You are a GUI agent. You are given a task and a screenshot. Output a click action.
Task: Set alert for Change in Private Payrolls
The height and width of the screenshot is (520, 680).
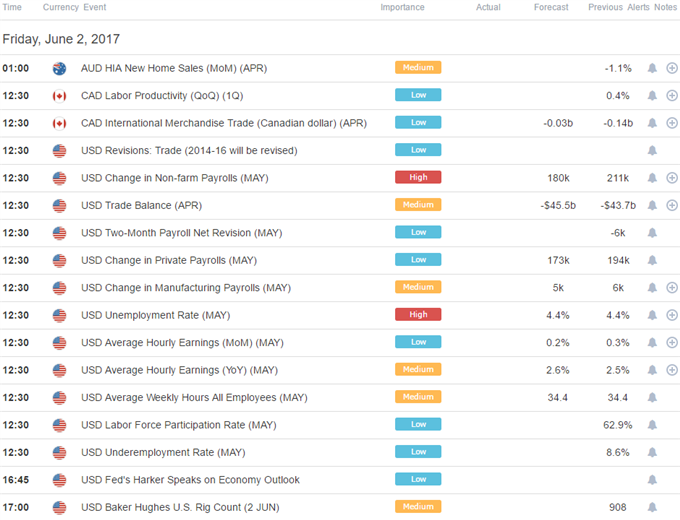point(652,260)
